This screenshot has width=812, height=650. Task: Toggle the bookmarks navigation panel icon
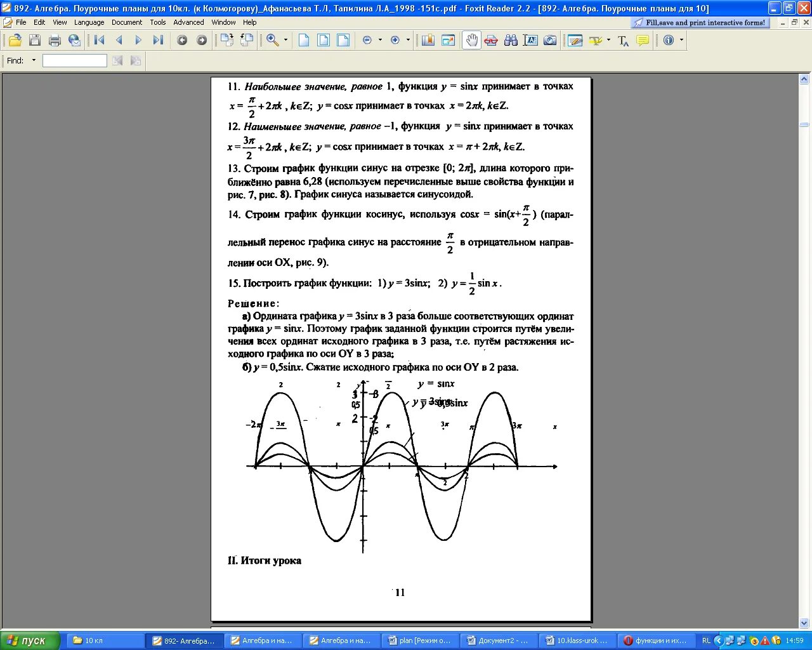click(x=428, y=40)
